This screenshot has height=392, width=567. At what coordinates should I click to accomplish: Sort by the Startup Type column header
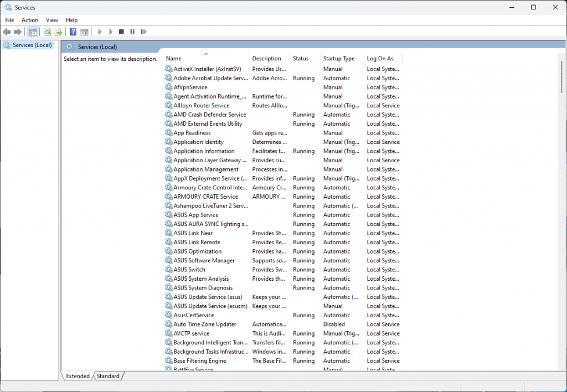point(339,58)
